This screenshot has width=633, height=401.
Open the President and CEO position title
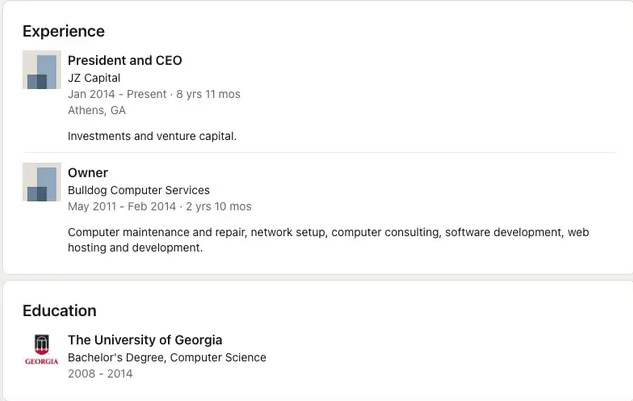(x=125, y=60)
